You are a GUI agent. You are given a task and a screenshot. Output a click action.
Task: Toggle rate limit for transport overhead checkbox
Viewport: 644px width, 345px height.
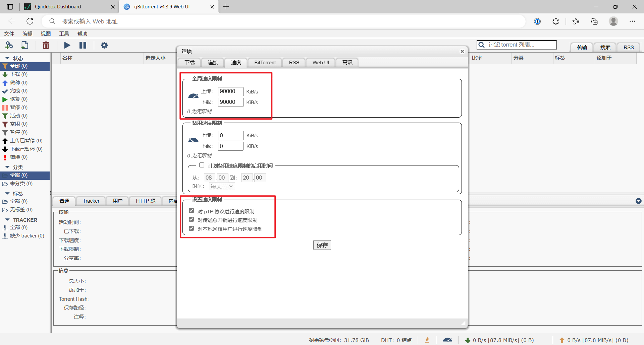(x=192, y=219)
